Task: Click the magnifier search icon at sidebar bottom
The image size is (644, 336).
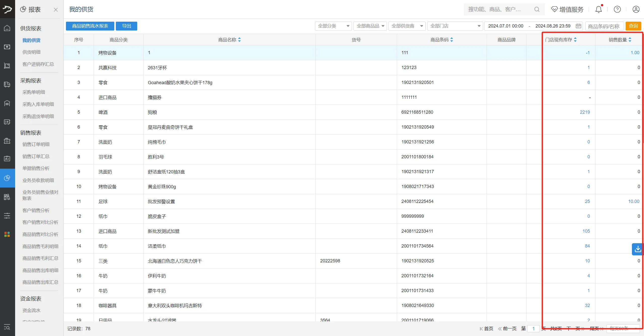Action: click(7, 328)
